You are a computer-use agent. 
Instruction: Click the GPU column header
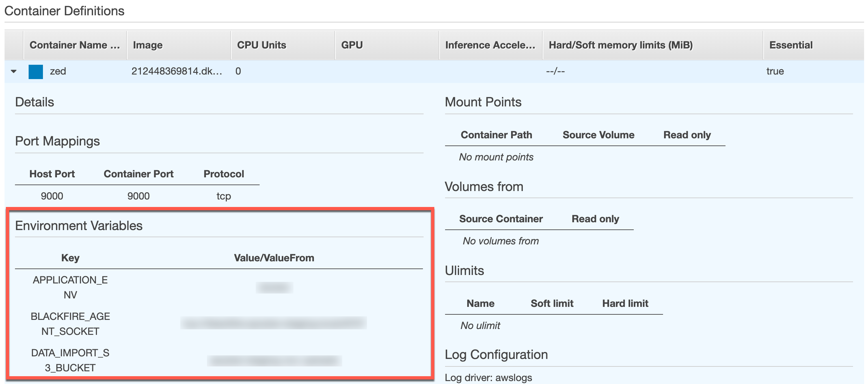[352, 45]
